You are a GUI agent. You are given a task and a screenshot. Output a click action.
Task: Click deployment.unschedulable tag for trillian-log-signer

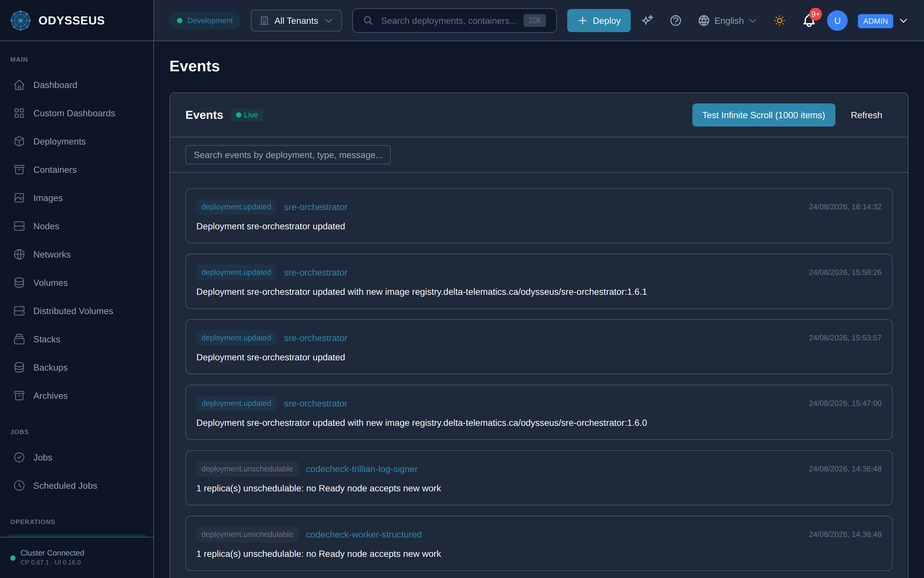(x=247, y=469)
